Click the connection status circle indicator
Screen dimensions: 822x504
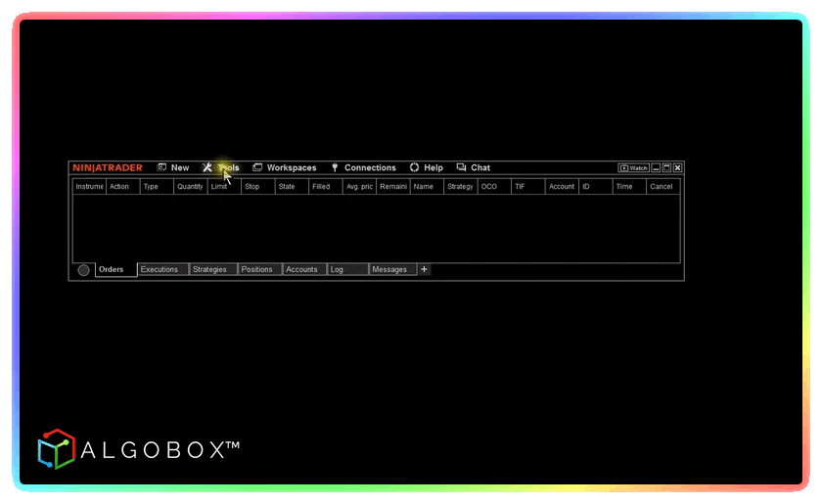pos(83,270)
